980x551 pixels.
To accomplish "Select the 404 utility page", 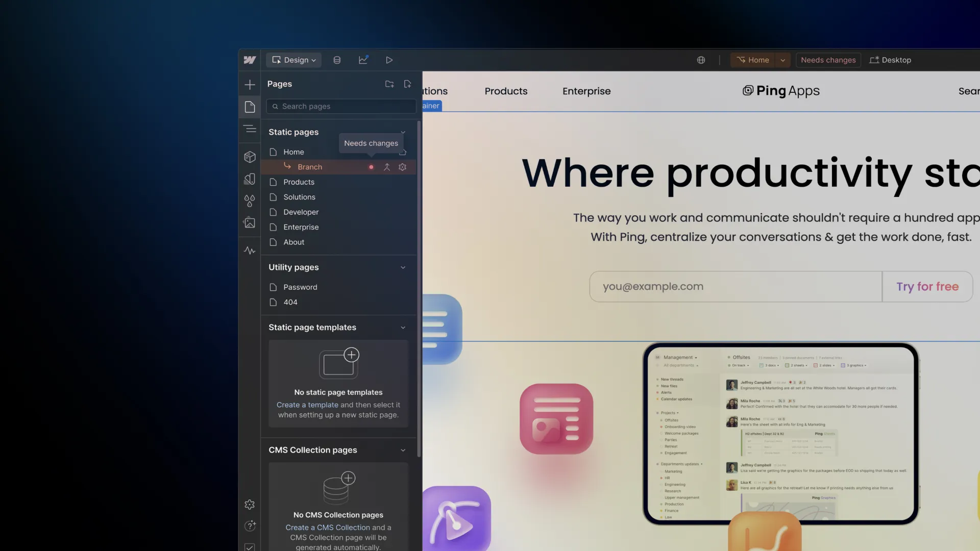I will pos(290,303).
